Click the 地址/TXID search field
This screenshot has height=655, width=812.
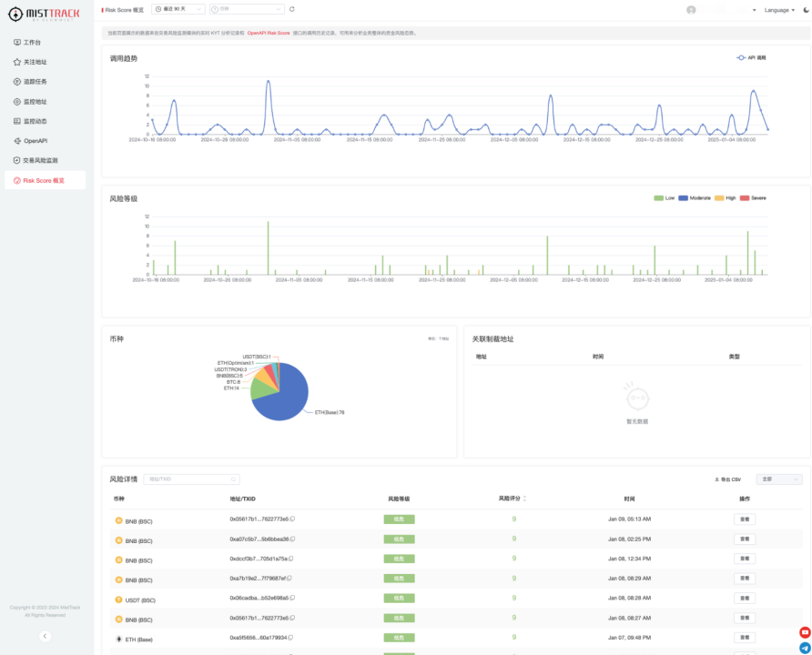pos(191,479)
